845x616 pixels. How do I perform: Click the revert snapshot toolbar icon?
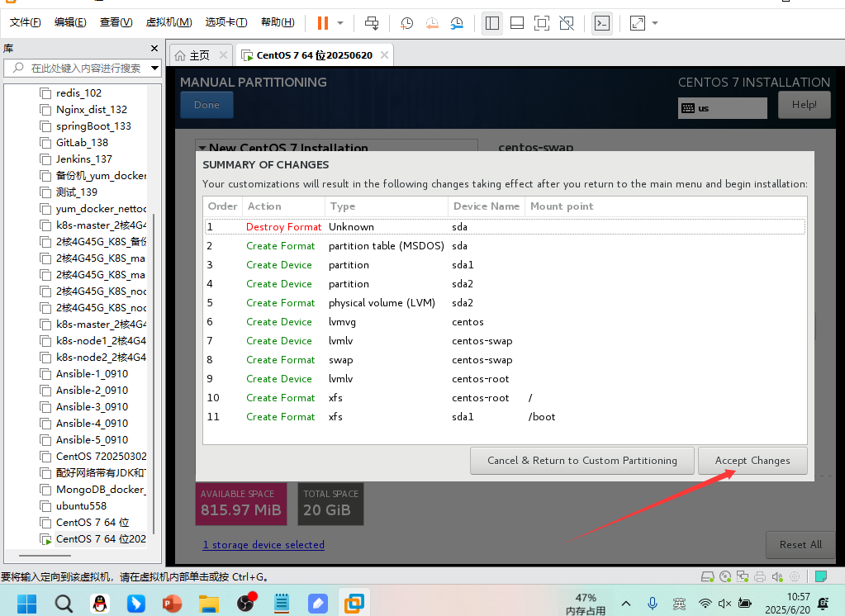coord(431,23)
